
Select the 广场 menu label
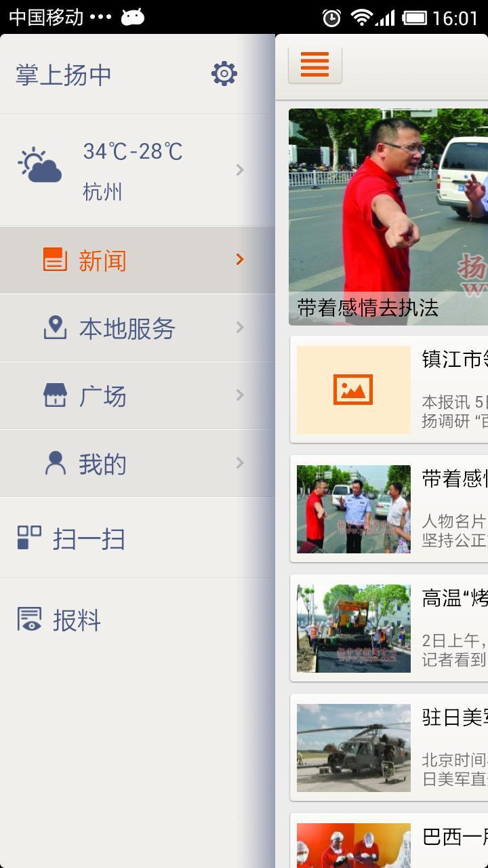pyautogui.click(x=102, y=396)
